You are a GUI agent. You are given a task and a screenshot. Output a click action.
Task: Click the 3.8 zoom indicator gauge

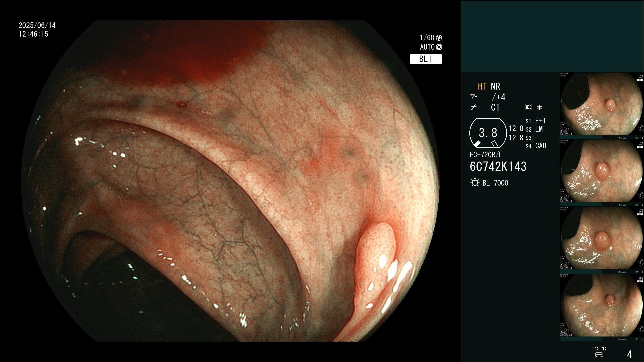click(488, 133)
